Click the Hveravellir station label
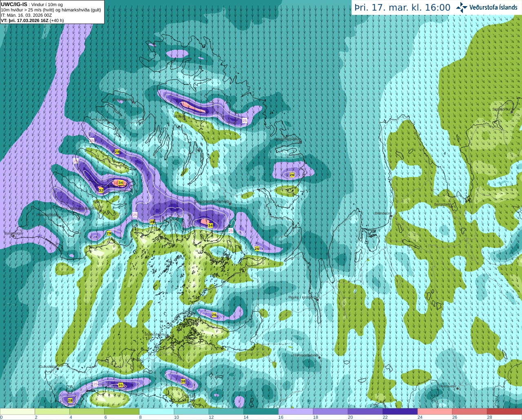The image size is (522, 420). click(448, 386)
